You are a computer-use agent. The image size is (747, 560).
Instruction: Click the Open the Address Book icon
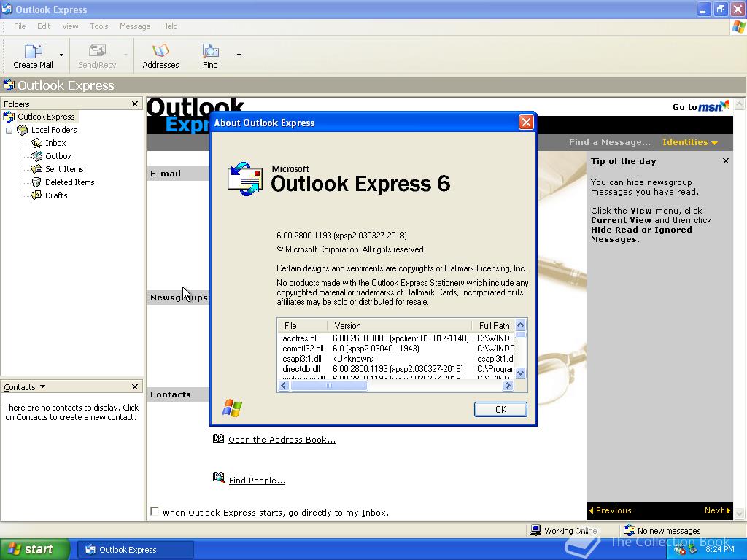point(219,438)
